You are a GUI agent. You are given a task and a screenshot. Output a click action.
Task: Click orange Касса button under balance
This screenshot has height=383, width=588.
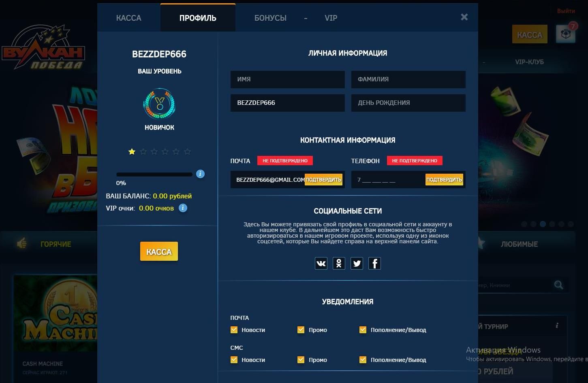click(159, 252)
